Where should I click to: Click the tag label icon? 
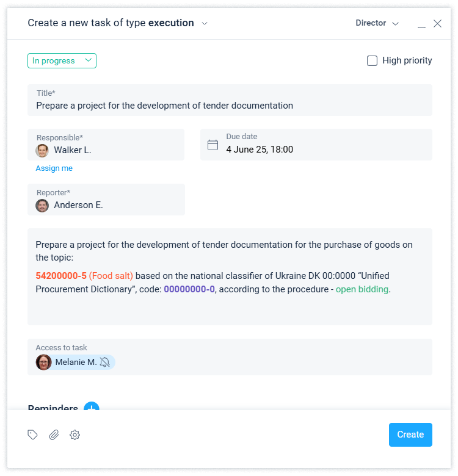[33, 435]
